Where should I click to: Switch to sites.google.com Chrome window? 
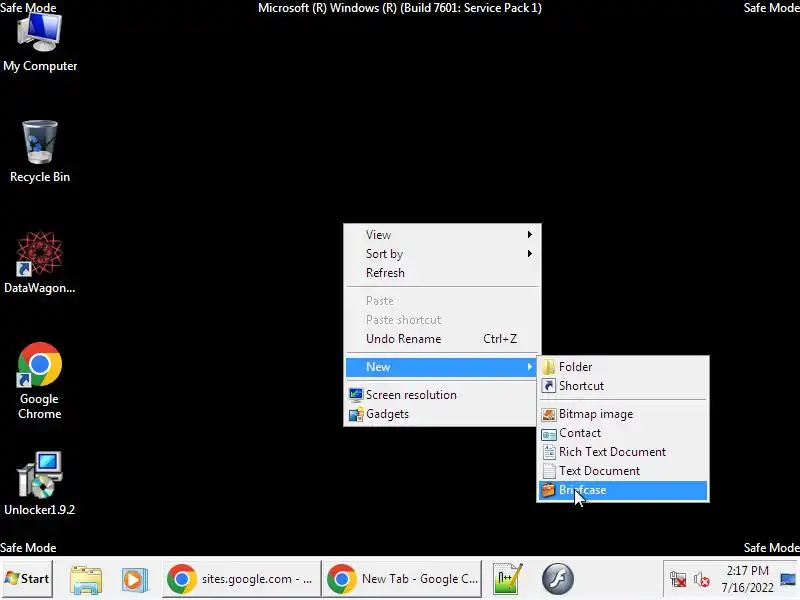(241, 579)
